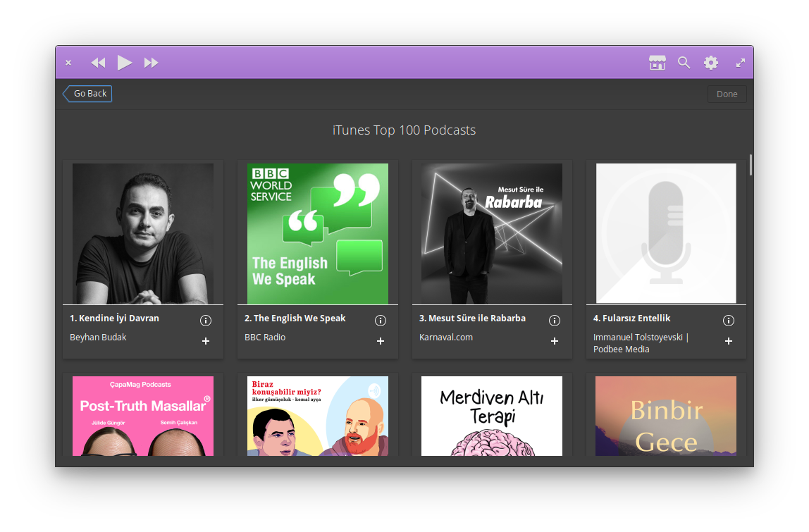Close the window with the X icon
Image resolution: width=809 pixels, height=532 pixels.
click(68, 63)
